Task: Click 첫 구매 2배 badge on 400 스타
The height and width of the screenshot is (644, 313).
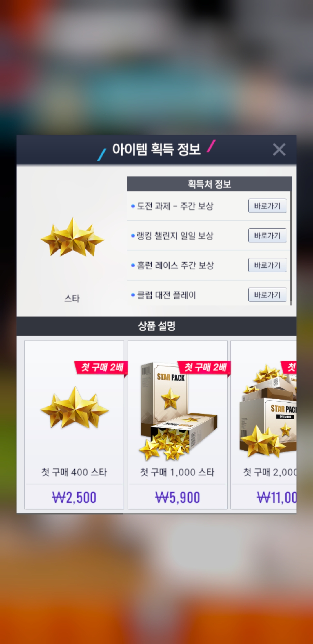Action: 101,368
